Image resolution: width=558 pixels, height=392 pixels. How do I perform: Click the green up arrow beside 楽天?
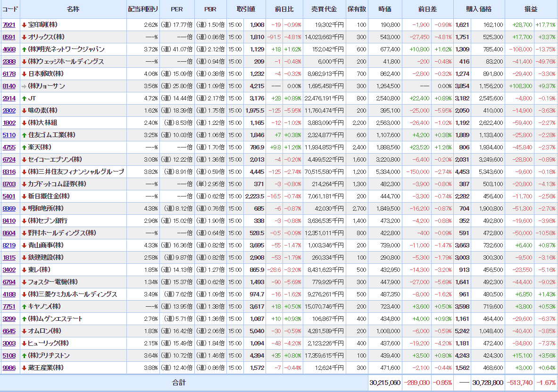24,147
